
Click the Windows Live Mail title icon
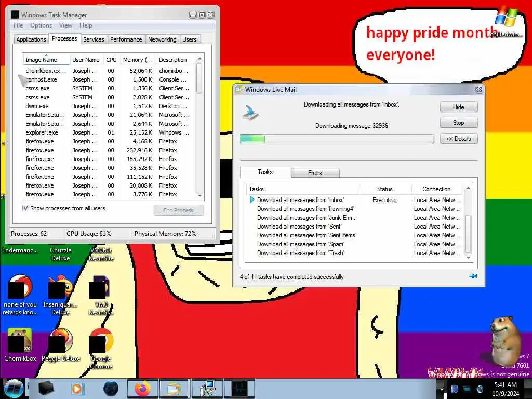239,89
